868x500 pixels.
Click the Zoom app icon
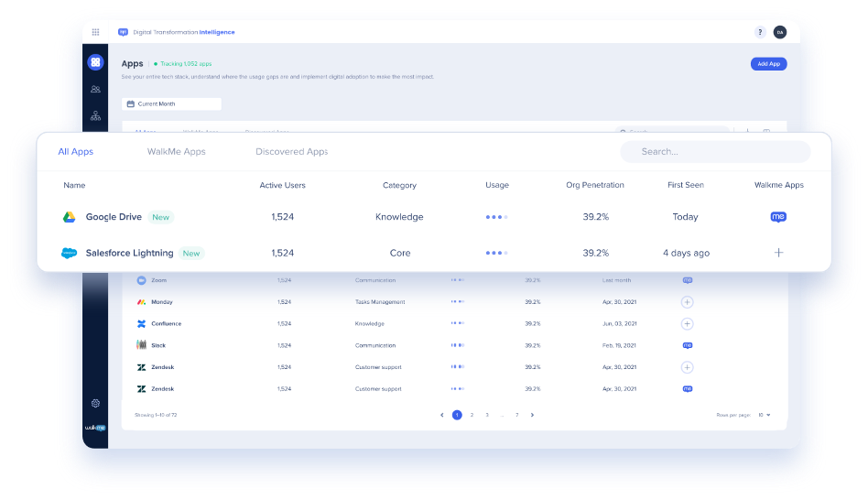(x=141, y=280)
